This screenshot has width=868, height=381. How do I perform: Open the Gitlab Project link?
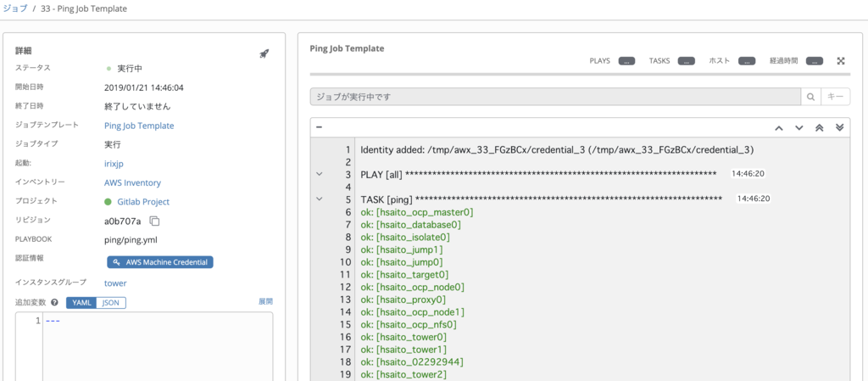[x=143, y=202]
